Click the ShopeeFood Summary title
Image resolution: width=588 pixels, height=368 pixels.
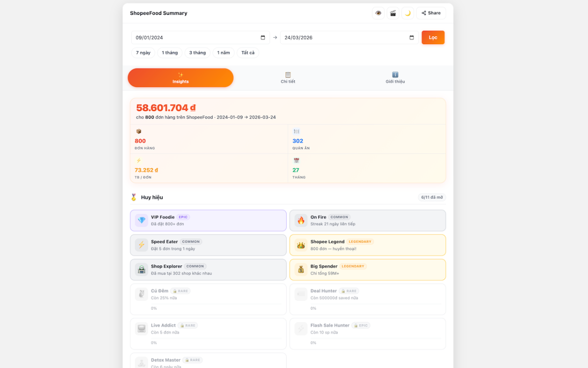(158, 13)
